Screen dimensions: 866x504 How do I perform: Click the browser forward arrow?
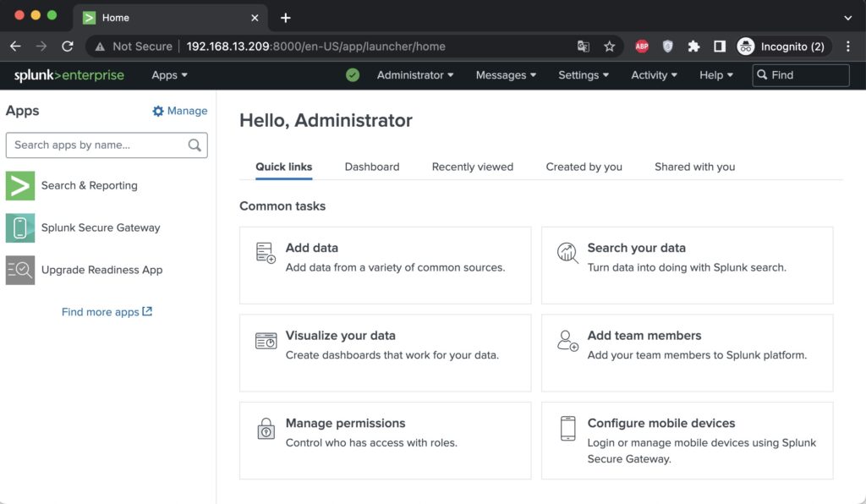click(x=41, y=47)
